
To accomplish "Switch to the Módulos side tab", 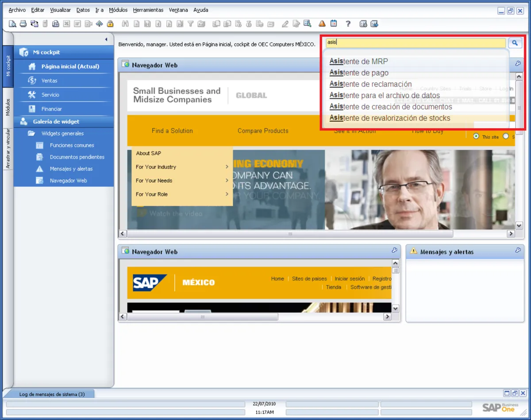I will (8, 107).
